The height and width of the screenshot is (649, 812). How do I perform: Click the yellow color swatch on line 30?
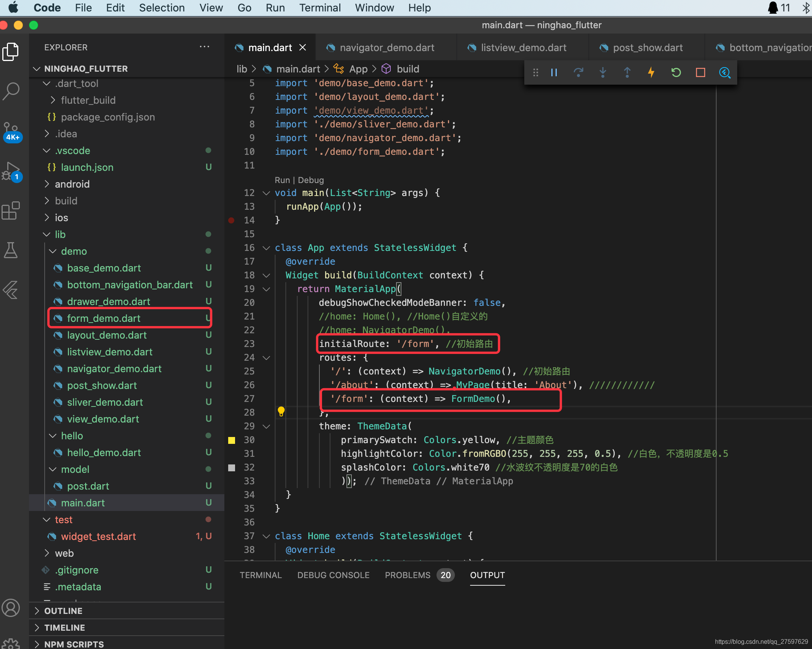tap(232, 440)
